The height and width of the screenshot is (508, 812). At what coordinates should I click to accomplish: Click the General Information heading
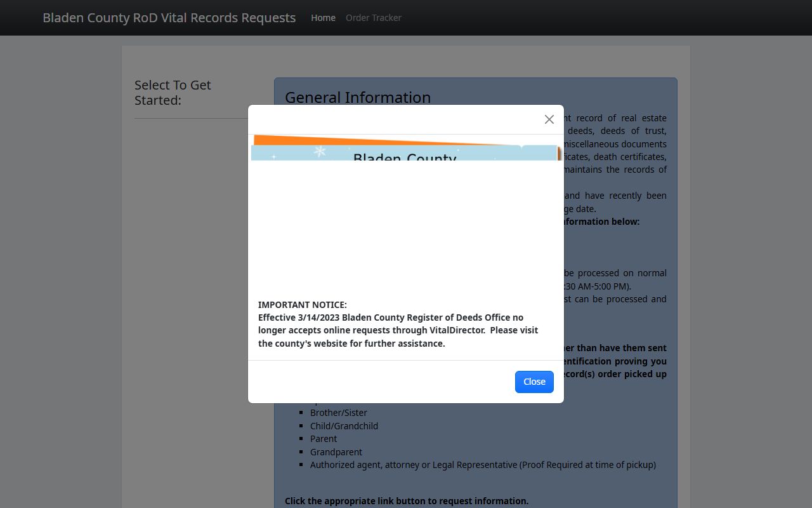[x=357, y=97]
